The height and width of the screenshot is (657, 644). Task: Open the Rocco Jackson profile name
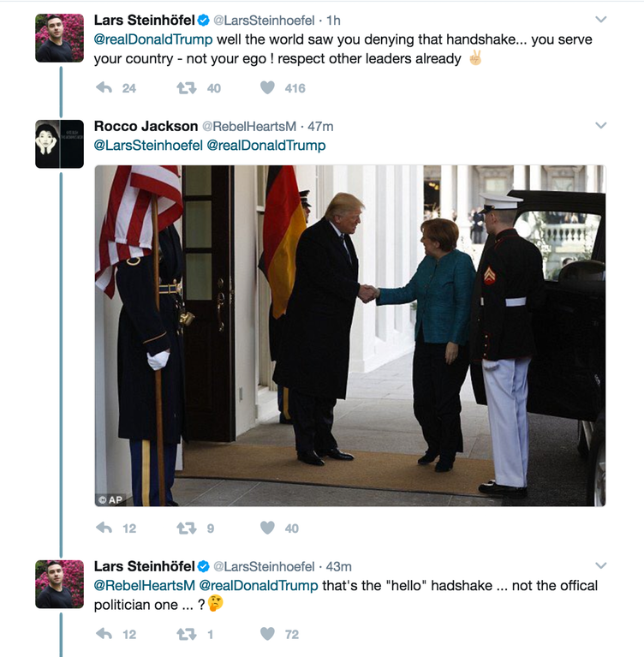coord(146,126)
